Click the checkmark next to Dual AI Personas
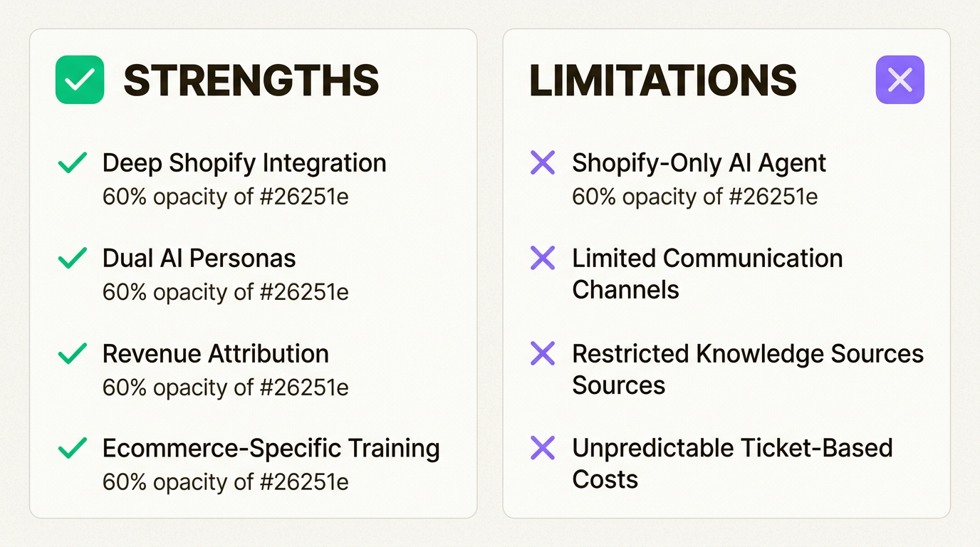 72,258
